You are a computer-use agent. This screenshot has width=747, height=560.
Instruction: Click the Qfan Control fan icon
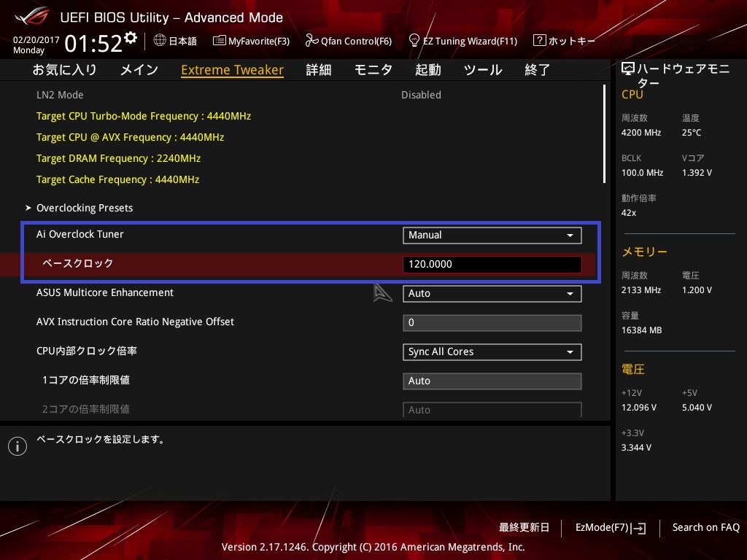pos(311,41)
